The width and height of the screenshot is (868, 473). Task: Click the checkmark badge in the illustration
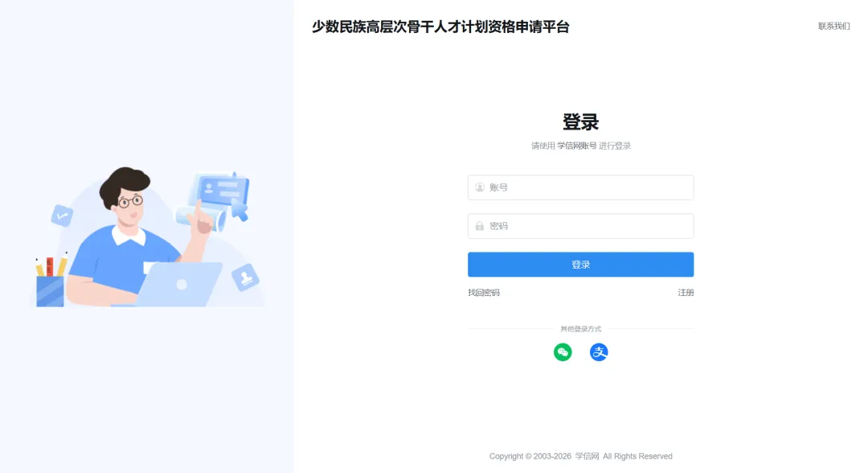(62, 216)
